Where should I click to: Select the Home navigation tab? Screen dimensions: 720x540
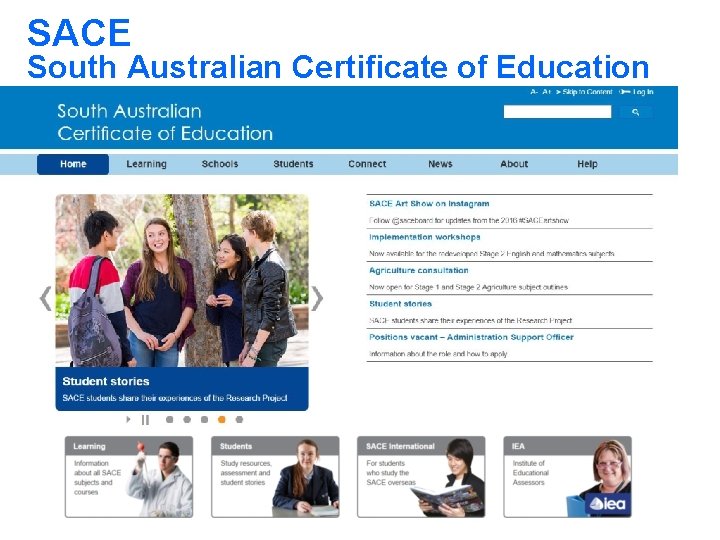click(x=73, y=164)
